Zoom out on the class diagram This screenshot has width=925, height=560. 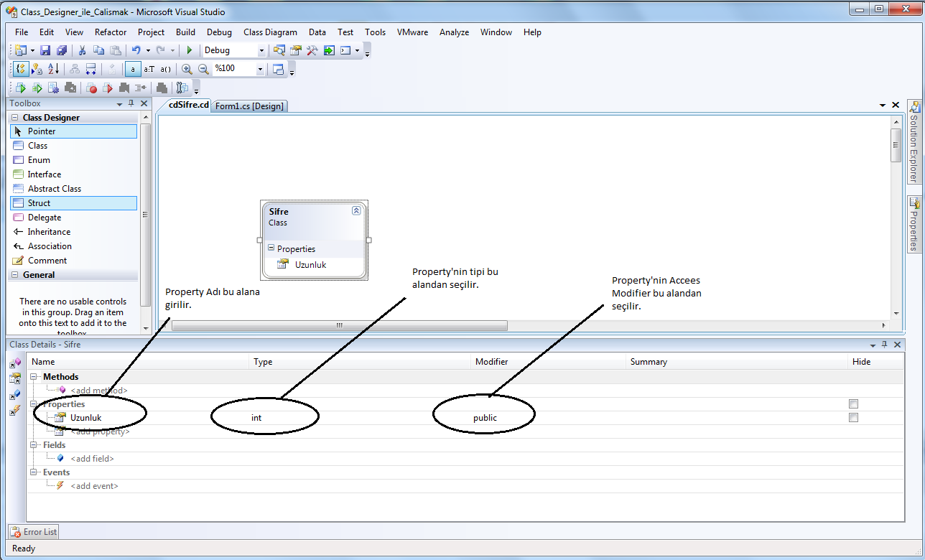pos(203,69)
